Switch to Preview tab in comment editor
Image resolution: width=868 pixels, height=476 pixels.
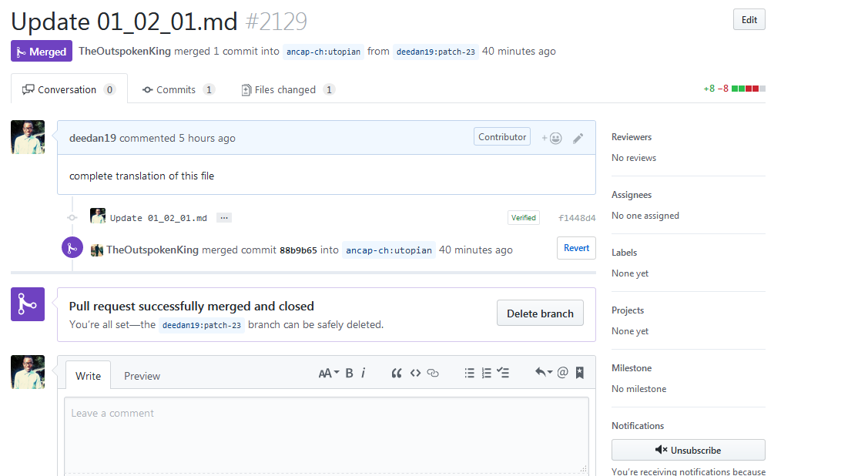click(142, 376)
